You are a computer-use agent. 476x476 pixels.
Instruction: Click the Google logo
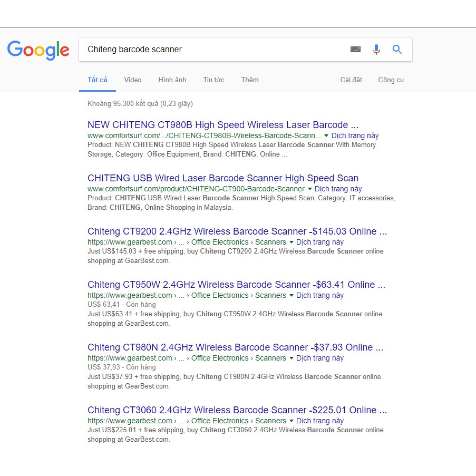[38, 50]
